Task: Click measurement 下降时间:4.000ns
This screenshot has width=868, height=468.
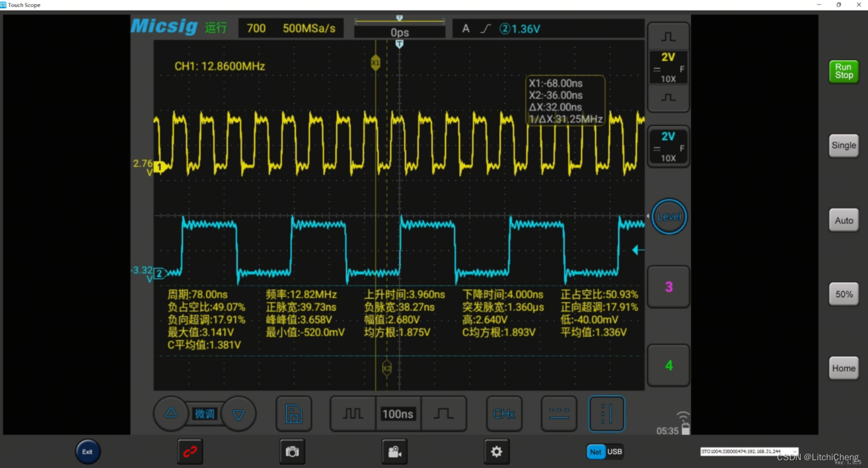Action: 502,295
